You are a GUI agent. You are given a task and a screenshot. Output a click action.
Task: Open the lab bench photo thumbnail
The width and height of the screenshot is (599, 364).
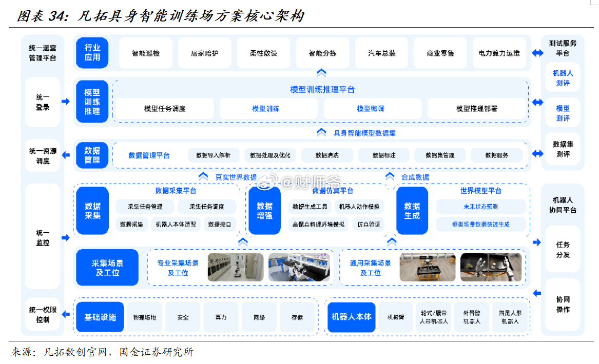click(x=299, y=267)
